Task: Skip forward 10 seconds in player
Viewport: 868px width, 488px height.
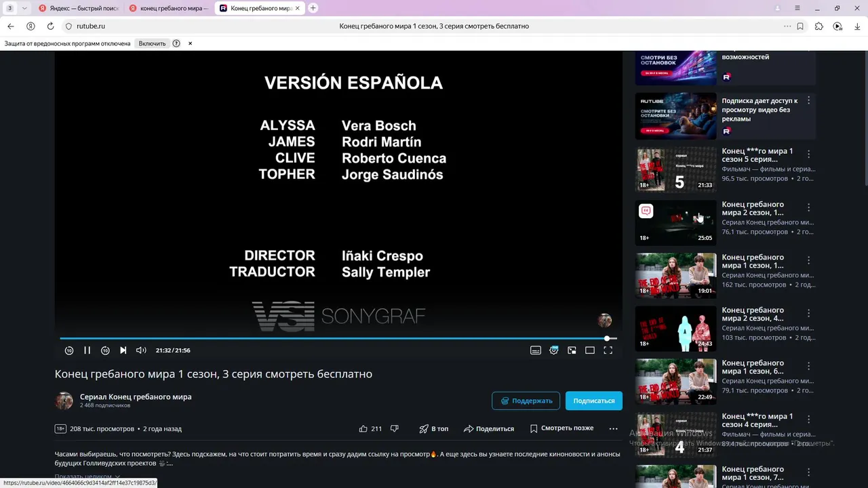Action: tap(105, 350)
